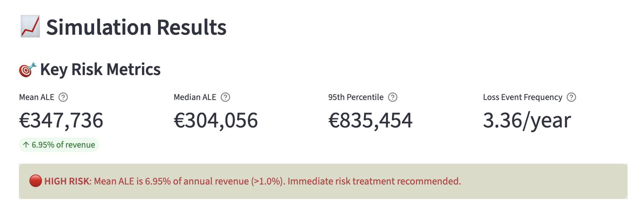Click the Mean ALE metric label
644x217 pixels.
point(37,97)
